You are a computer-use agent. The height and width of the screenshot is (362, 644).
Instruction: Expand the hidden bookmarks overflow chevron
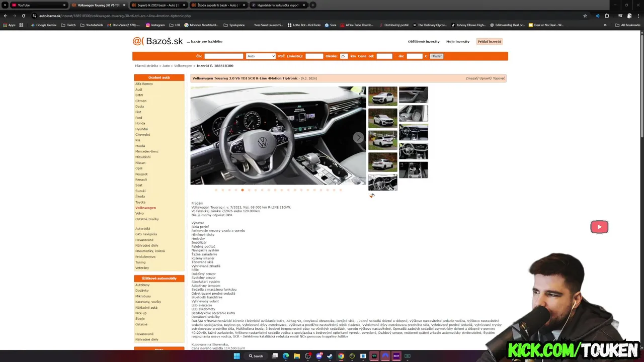point(605,25)
